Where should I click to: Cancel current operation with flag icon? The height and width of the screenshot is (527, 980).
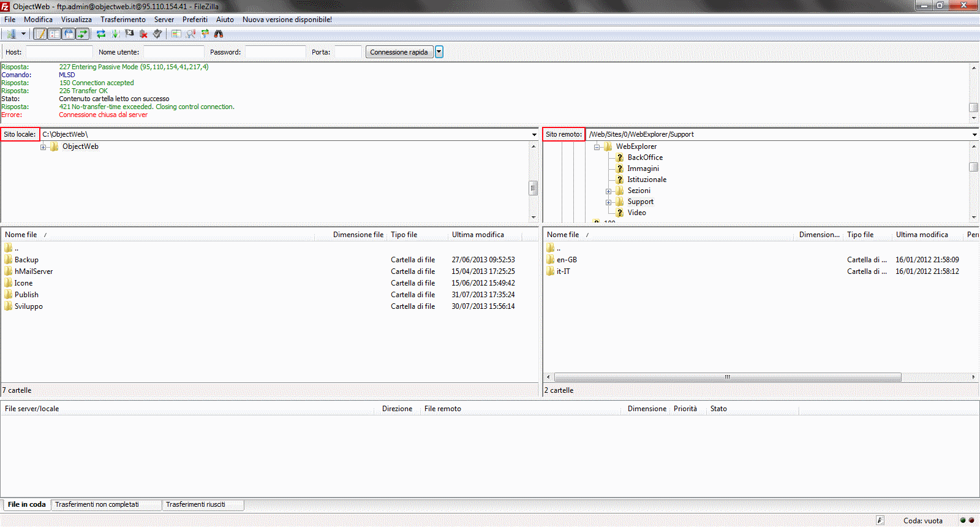point(129,34)
